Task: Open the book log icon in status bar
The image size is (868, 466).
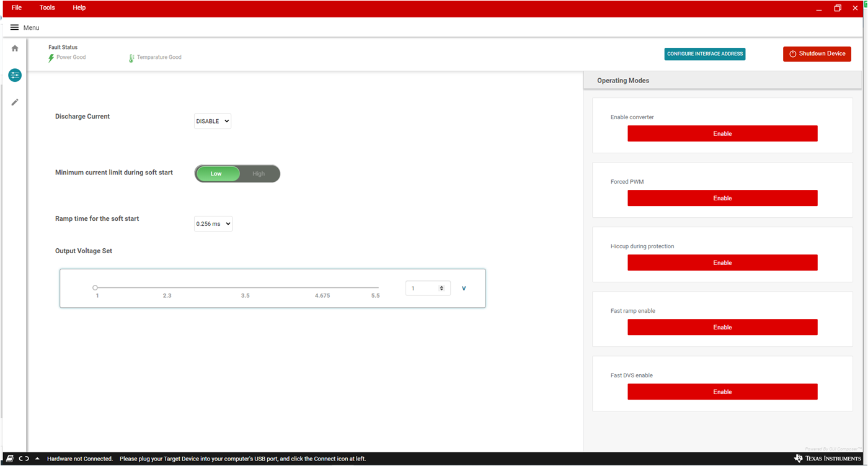Action: tap(10, 459)
